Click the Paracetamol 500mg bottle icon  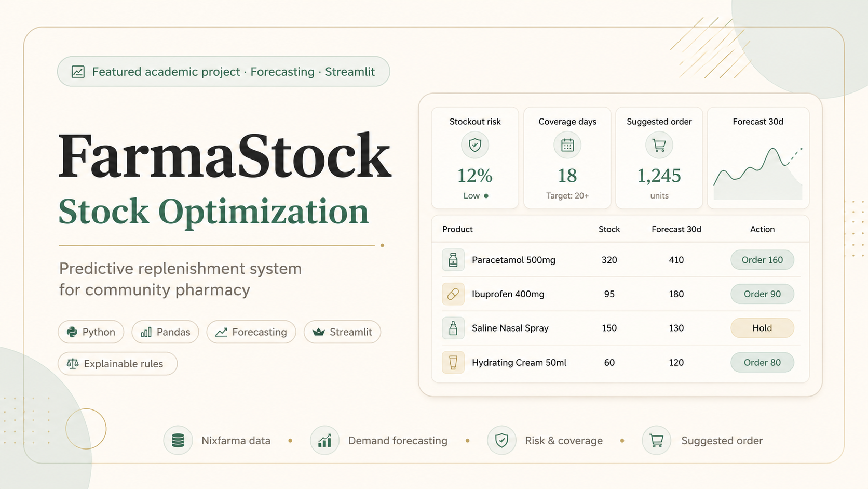click(x=453, y=260)
